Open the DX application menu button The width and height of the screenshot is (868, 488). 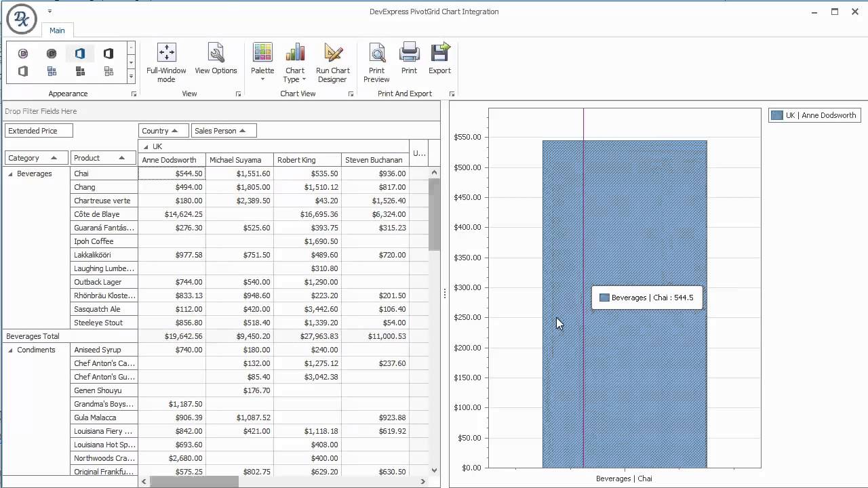tap(21, 19)
